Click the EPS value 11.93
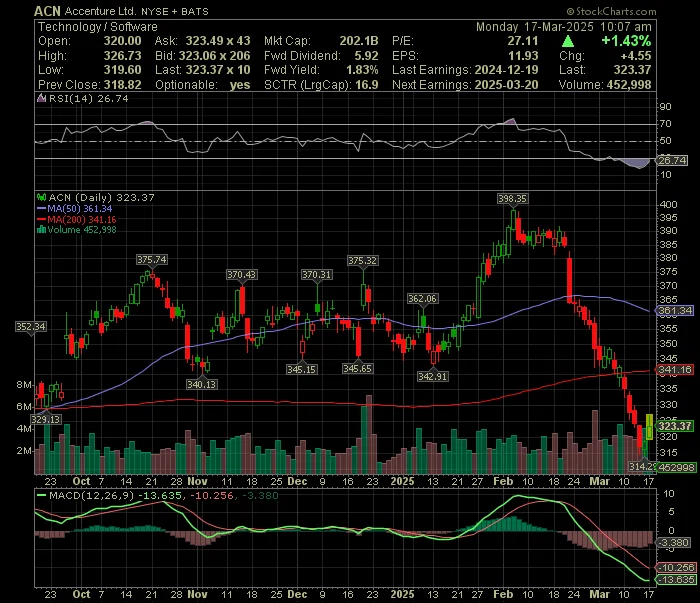 point(523,56)
